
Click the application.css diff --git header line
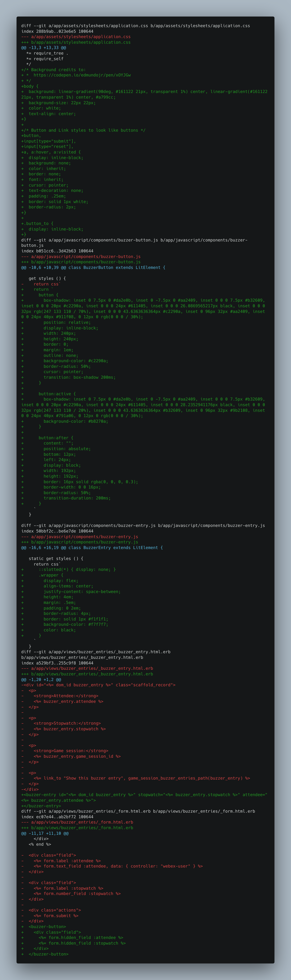(135, 26)
